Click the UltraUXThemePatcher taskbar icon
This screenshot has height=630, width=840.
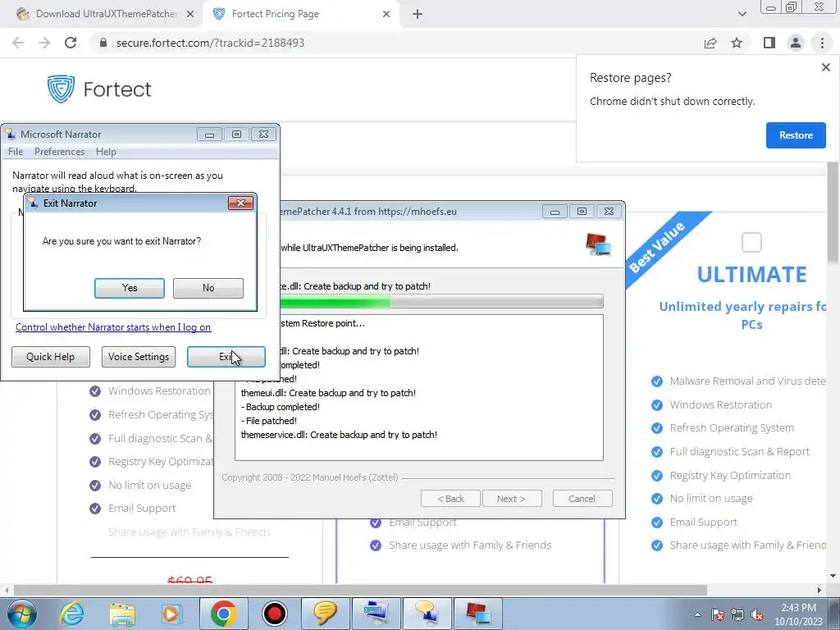click(x=477, y=614)
